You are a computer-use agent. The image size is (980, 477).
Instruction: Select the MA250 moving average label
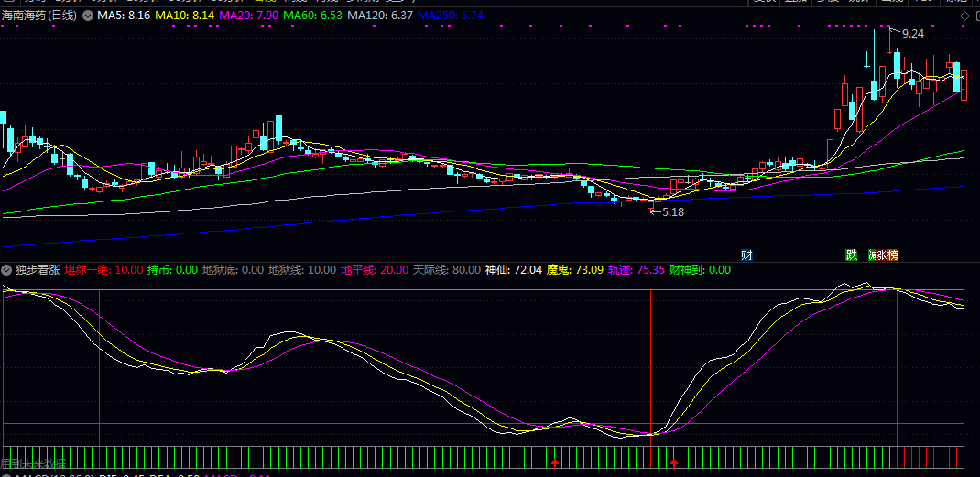(x=450, y=16)
